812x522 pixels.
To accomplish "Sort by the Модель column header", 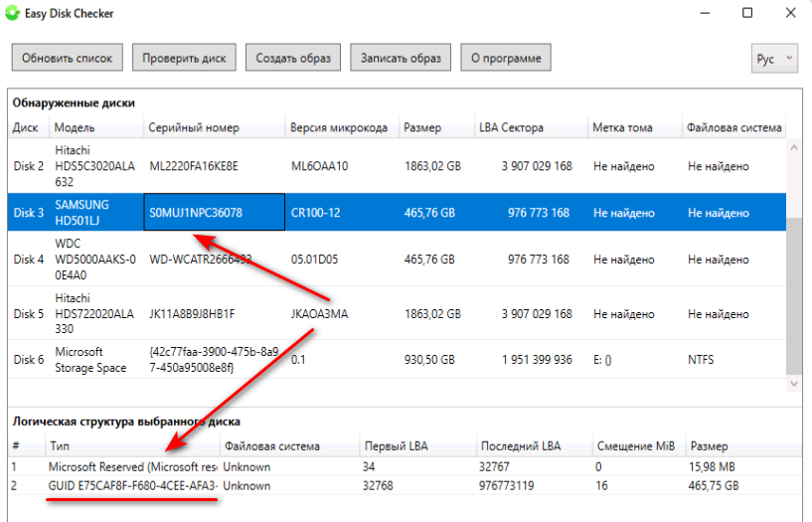I will click(x=76, y=128).
